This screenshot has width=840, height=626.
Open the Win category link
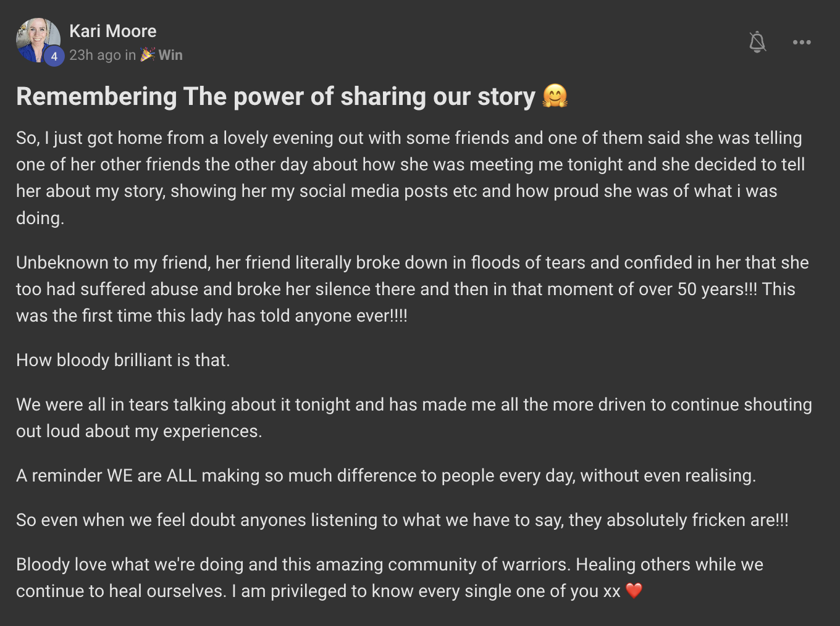[170, 55]
